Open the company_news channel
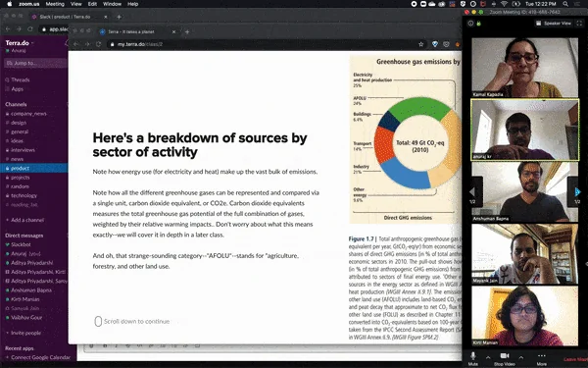This screenshot has width=588, height=368. [28, 114]
